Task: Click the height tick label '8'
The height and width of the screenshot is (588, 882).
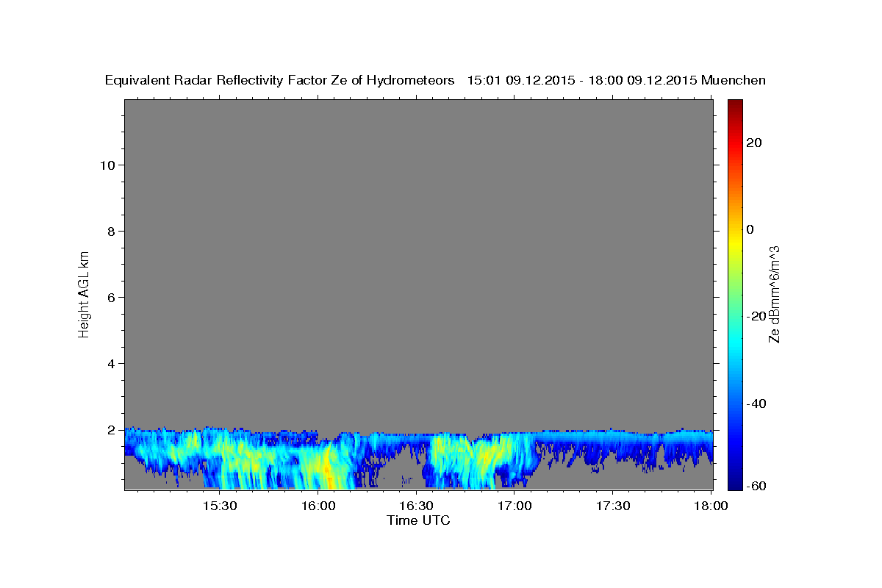Action: coord(112,232)
